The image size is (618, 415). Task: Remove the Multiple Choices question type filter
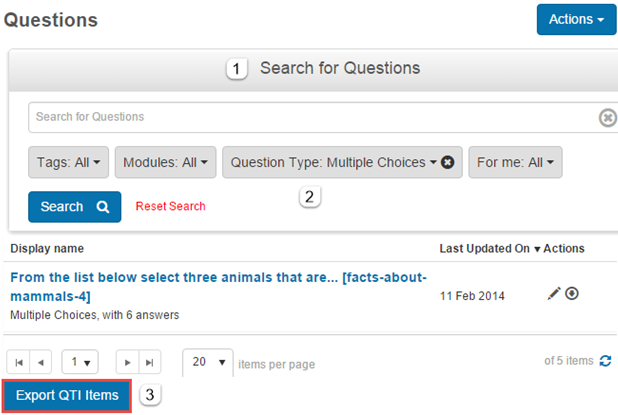point(448,162)
